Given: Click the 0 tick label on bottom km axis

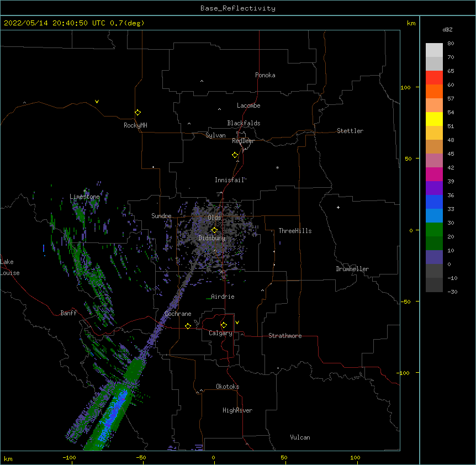Looking at the screenshot, I should coord(213,457).
